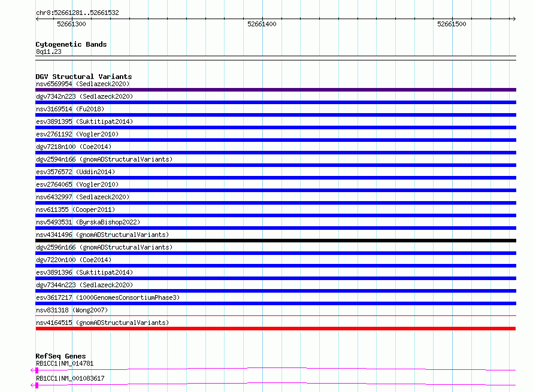Click the left arrow on the ruler
Image resolution: width=533 pixels, height=392 pixels.
click(x=37, y=19)
